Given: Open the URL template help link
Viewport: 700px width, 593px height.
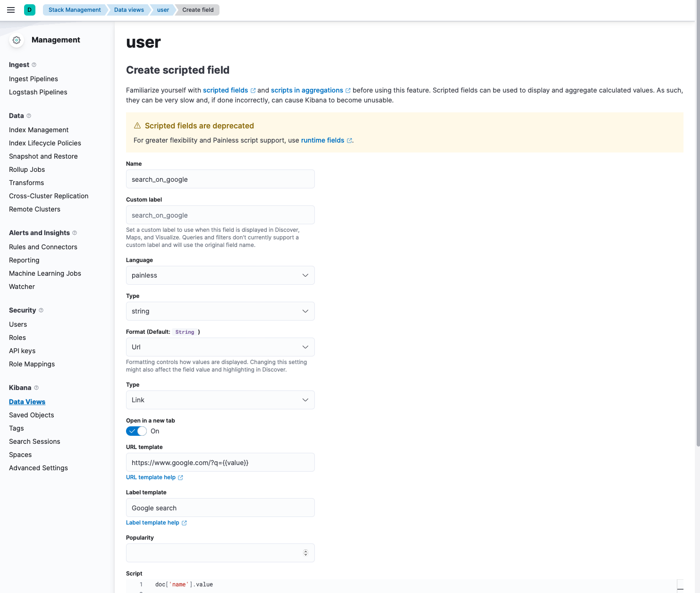Looking at the screenshot, I should [151, 477].
